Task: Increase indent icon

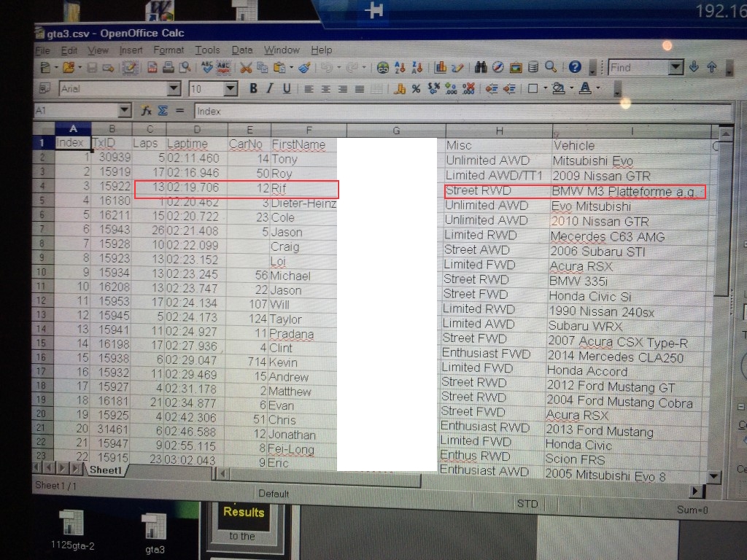Action: [509, 88]
